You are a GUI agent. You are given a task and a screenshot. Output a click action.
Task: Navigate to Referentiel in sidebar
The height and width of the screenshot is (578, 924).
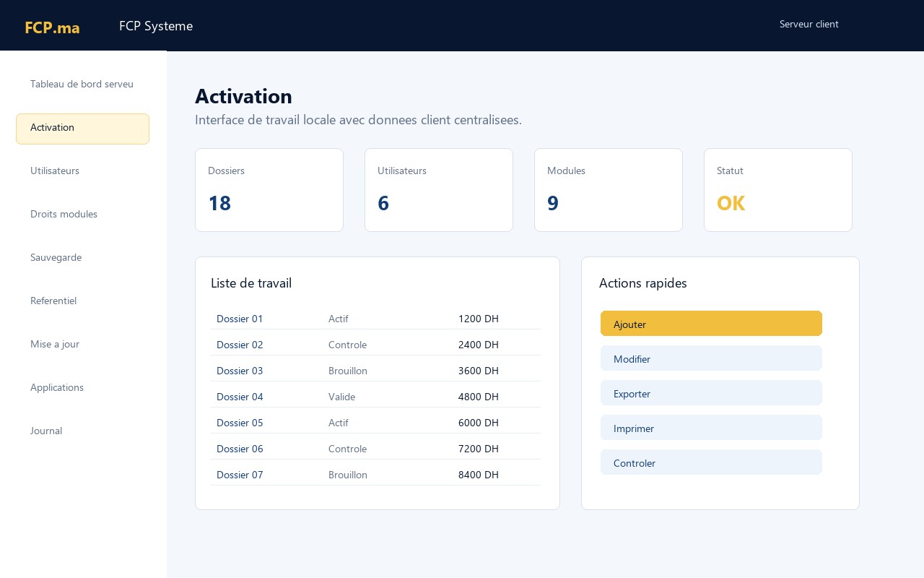click(82, 301)
